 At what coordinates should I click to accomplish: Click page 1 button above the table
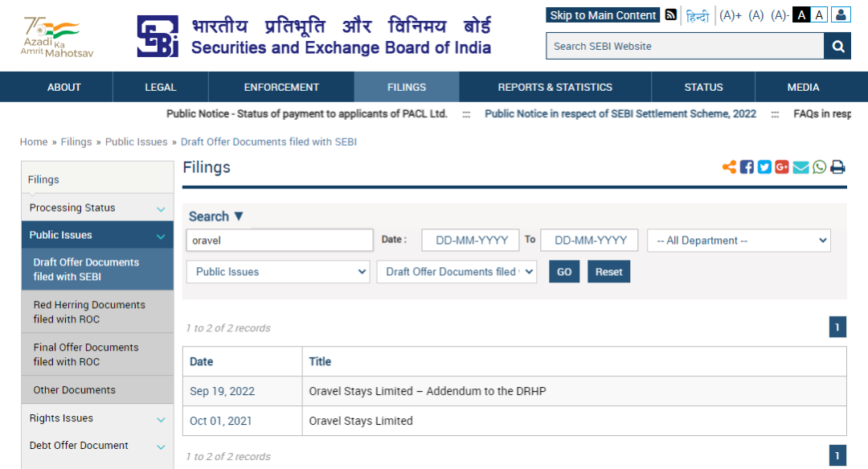(837, 327)
